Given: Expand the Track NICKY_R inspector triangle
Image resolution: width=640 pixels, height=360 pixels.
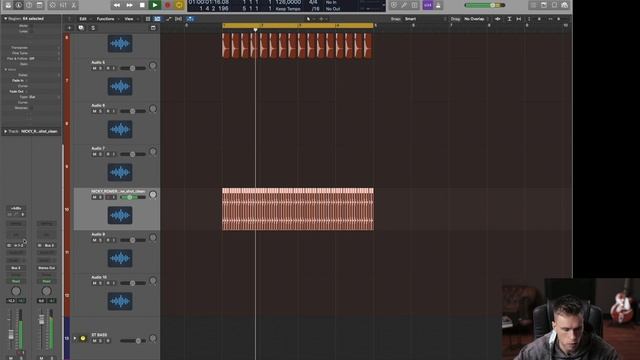Looking at the screenshot, I should [x=5, y=131].
